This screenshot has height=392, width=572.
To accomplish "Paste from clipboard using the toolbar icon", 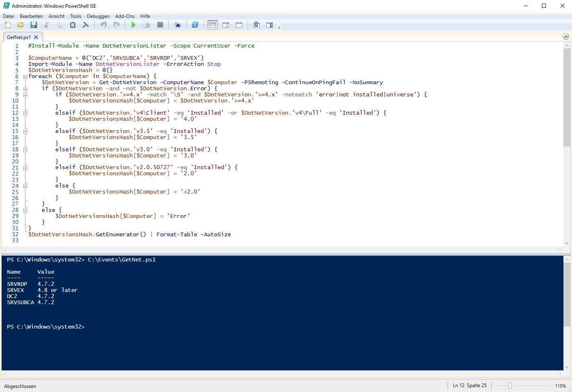I will (x=72, y=25).
